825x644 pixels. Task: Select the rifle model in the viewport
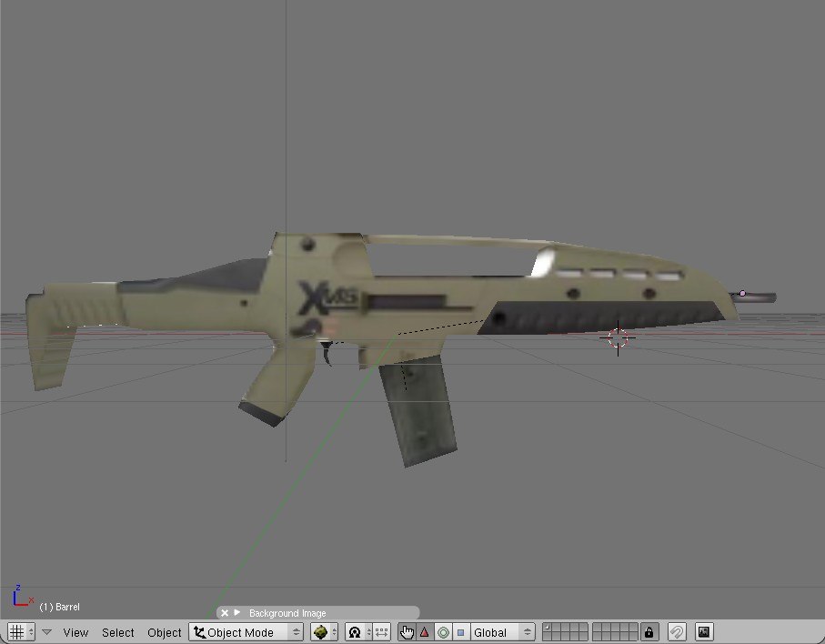(409, 300)
